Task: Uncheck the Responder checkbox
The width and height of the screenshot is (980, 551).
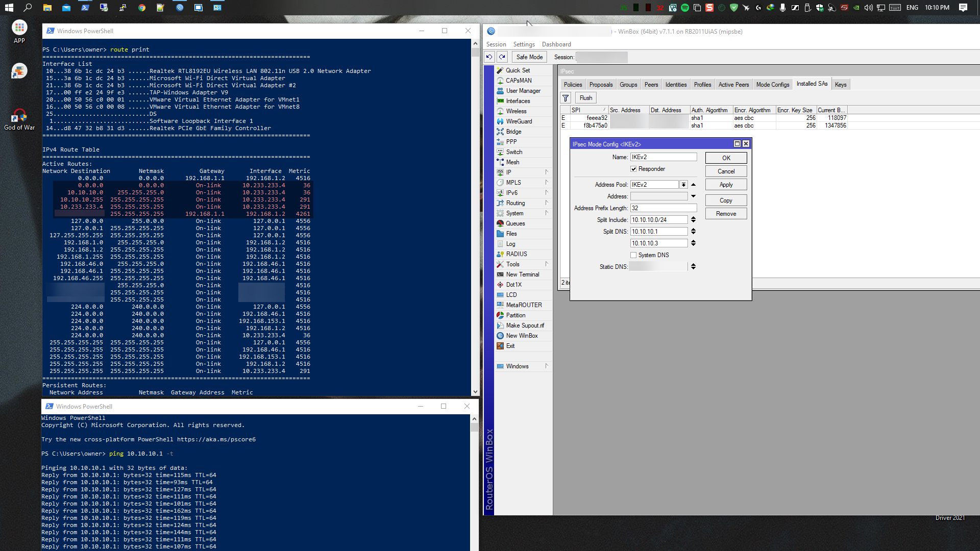Action: [633, 169]
